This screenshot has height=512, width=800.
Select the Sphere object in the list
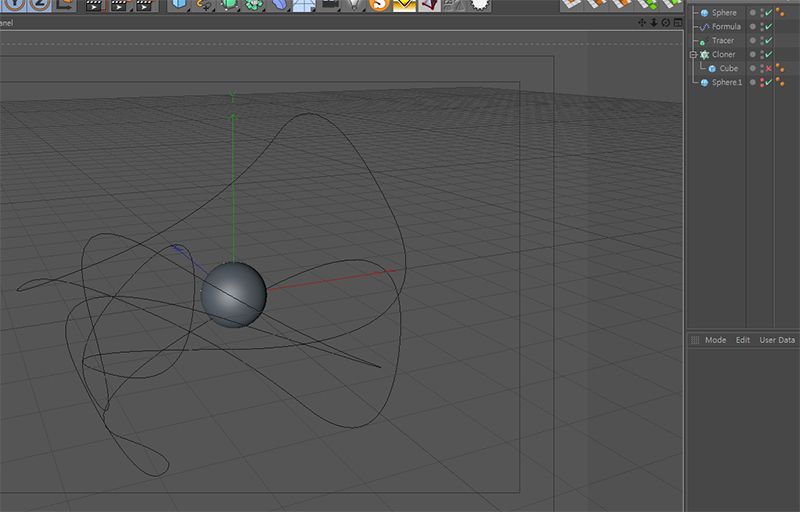click(x=723, y=13)
